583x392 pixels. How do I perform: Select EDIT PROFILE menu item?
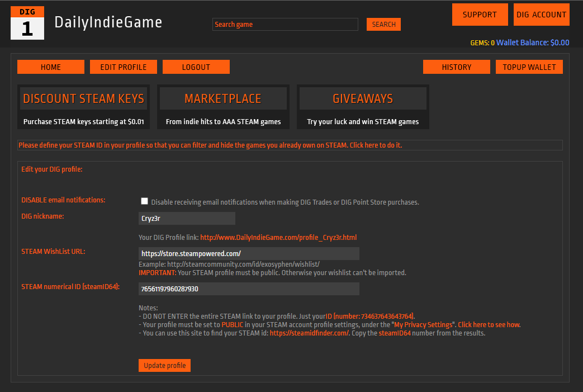(123, 67)
